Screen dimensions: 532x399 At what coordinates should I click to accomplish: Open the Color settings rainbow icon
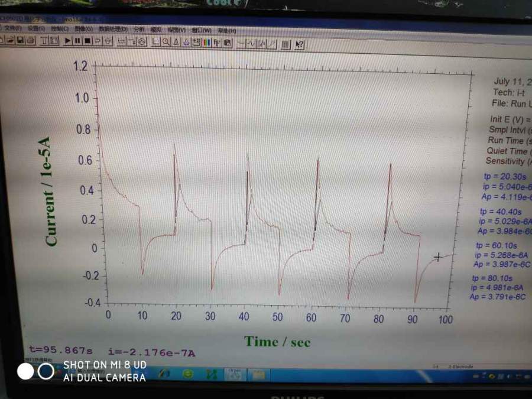[x=207, y=43]
